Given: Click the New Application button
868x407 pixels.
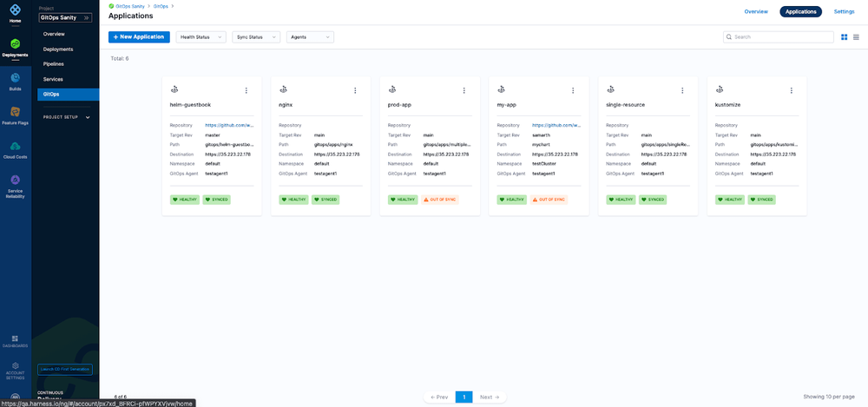Looking at the screenshot, I should coord(139,37).
